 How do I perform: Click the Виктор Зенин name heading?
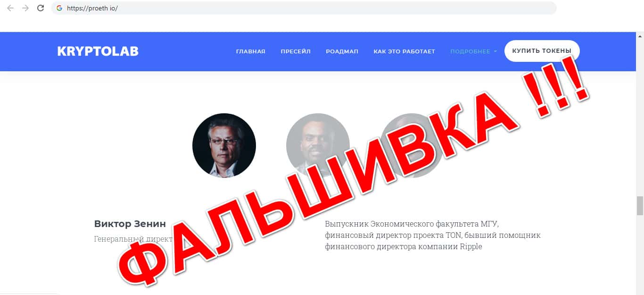[130, 224]
